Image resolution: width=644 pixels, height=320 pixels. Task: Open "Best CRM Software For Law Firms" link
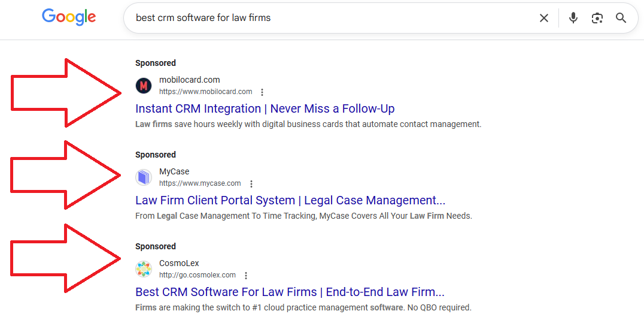[x=290, y=292]
